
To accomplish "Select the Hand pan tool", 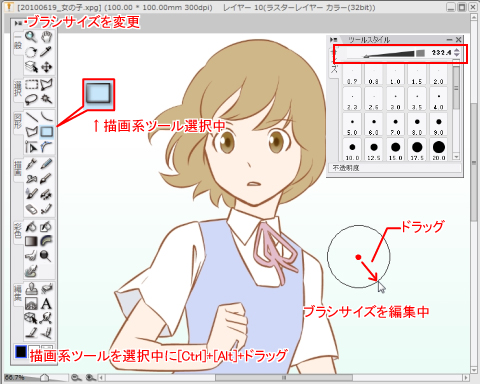I will [x=47, y=37].
